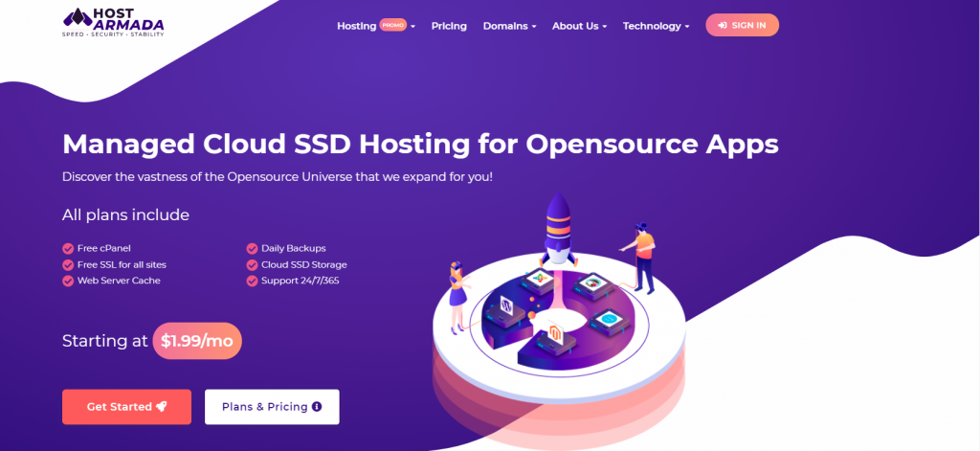Click the 'Discover the vastness' subtitle
The width and height of the screenshot is (980, 451).
(x=278, y=177)
